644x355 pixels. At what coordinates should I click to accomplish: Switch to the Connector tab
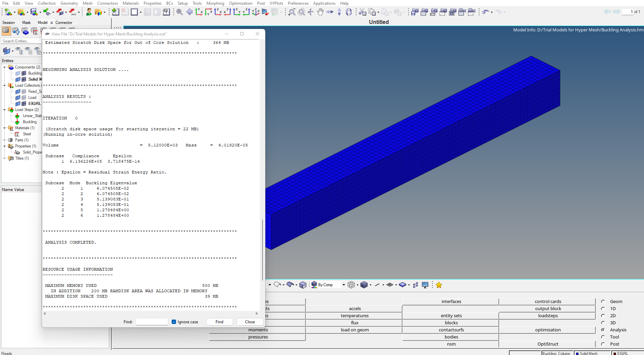64,23
